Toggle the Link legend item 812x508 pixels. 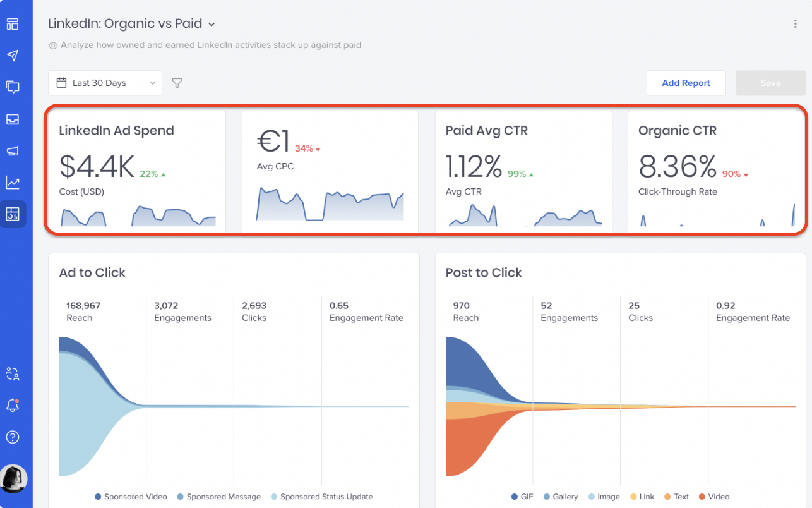click(x=642, y=497)
